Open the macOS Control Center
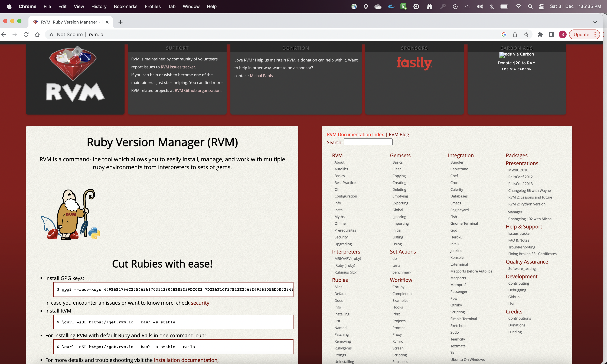Screen dimensions: 607x364 (x=541, y=6)
